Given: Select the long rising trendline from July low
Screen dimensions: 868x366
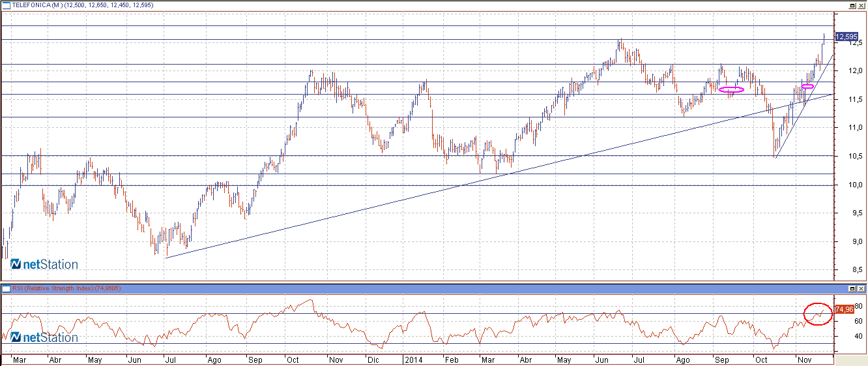Looking at the screenshot, I should pyautogui.click(x=499, y=176).
